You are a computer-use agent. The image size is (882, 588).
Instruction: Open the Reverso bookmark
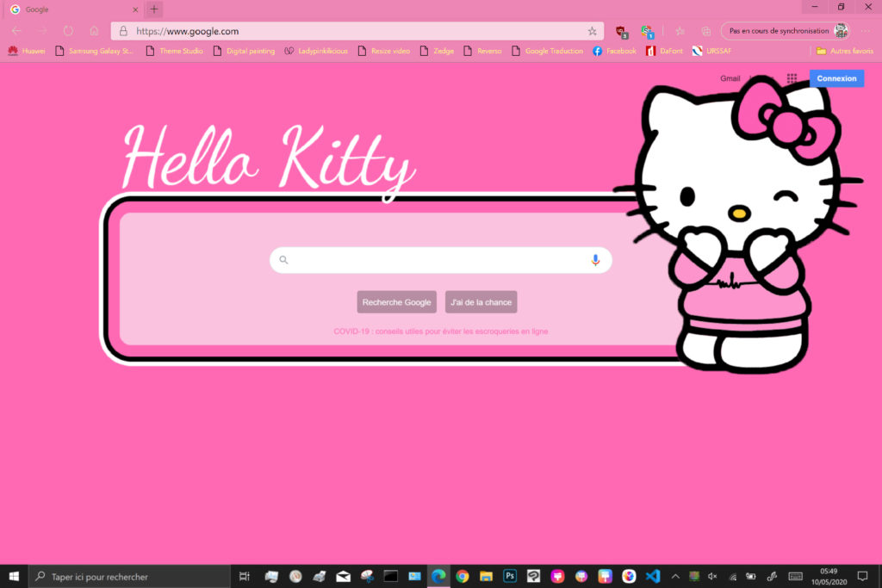pos(482,51)
